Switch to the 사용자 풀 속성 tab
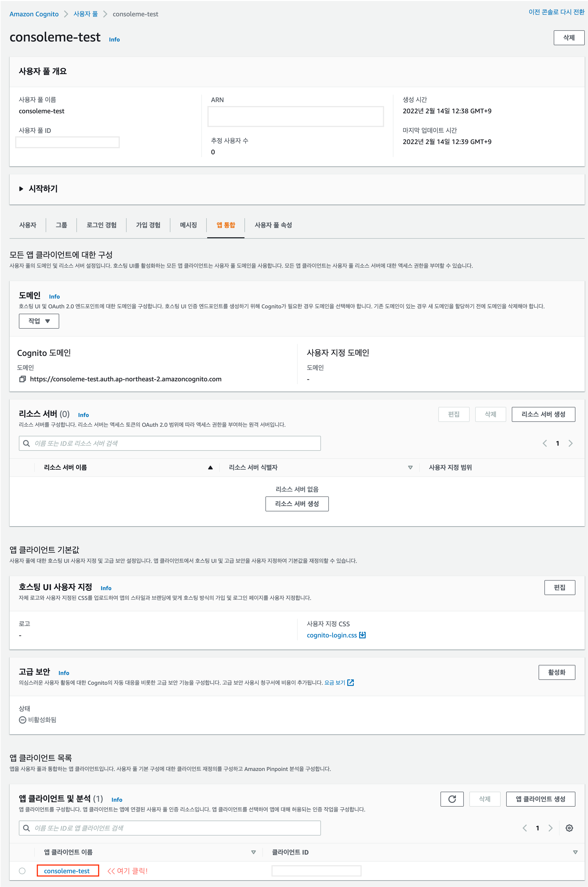The width and height of the screenshot is (588, 887). pos(273,225)
